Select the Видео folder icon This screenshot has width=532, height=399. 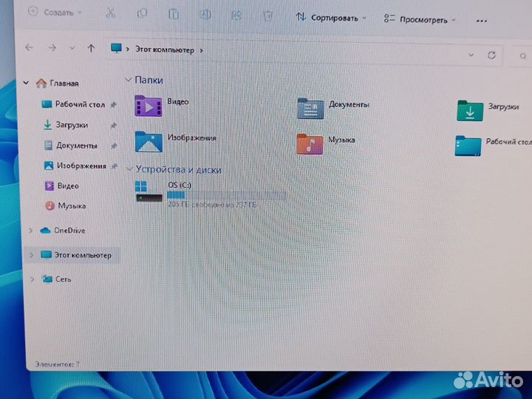point(149,106)
